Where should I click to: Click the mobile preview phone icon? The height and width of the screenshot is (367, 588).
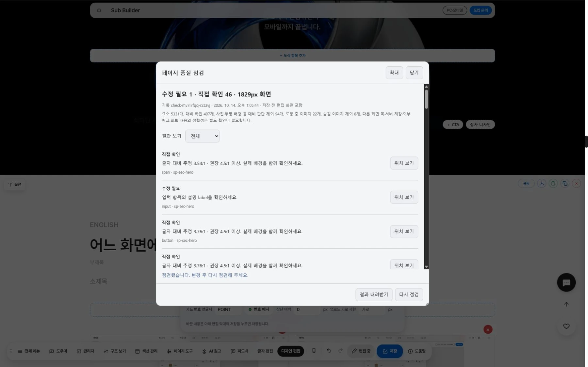(x=314, y=351)
